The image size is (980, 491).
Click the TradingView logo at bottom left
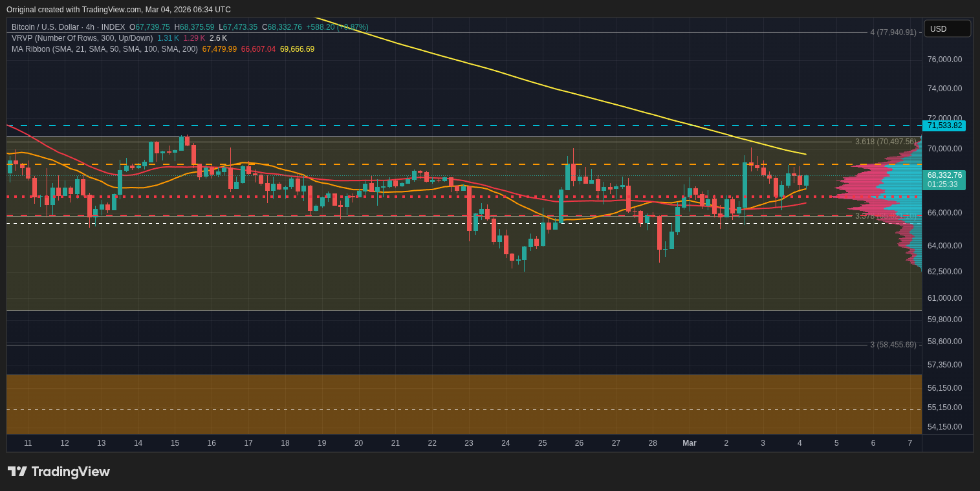click(x=59, y=472)
